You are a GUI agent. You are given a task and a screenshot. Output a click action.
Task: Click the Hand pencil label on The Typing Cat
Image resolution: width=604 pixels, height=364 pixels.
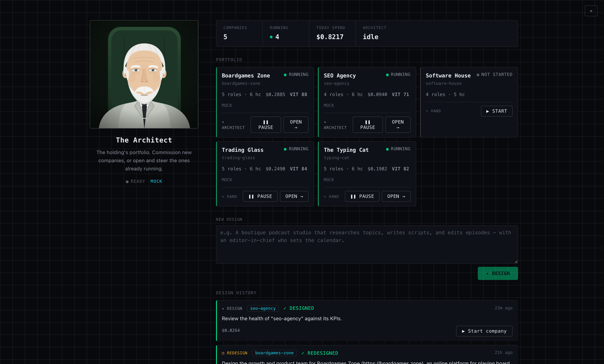point(331,197)
